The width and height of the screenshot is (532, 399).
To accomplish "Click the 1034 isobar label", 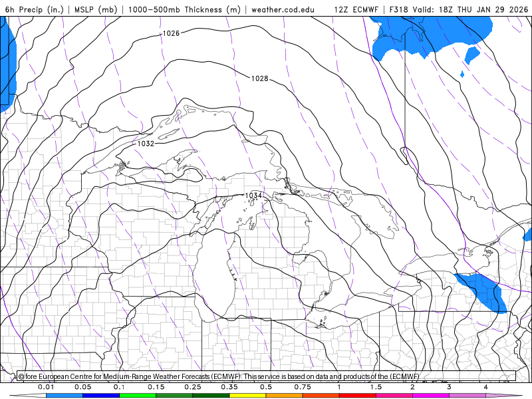I will [x=253, y=196].
